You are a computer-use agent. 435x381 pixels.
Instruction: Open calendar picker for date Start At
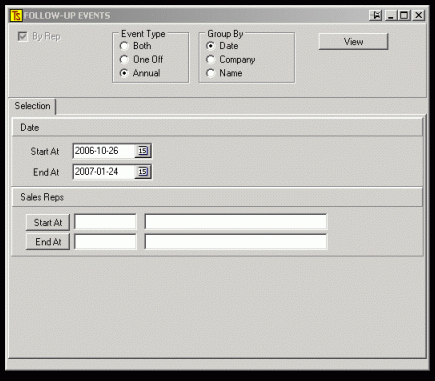coord(143,151)
